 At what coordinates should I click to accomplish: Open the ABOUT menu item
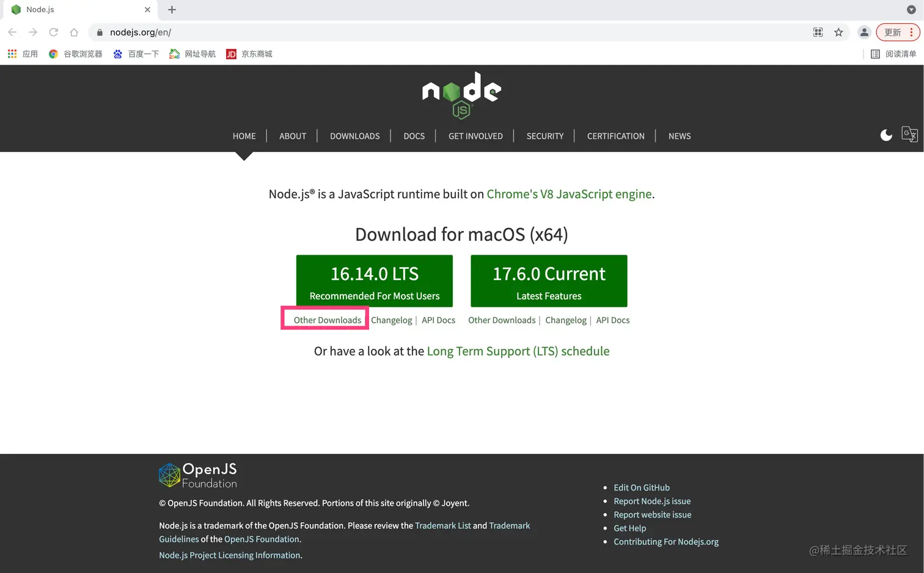pyautogui.click(x=293, y=136)
